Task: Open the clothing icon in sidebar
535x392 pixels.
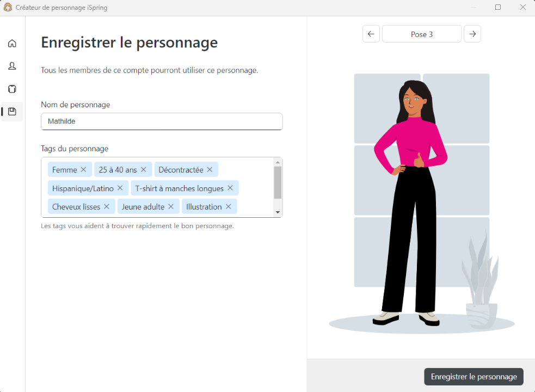Action: 12,89
